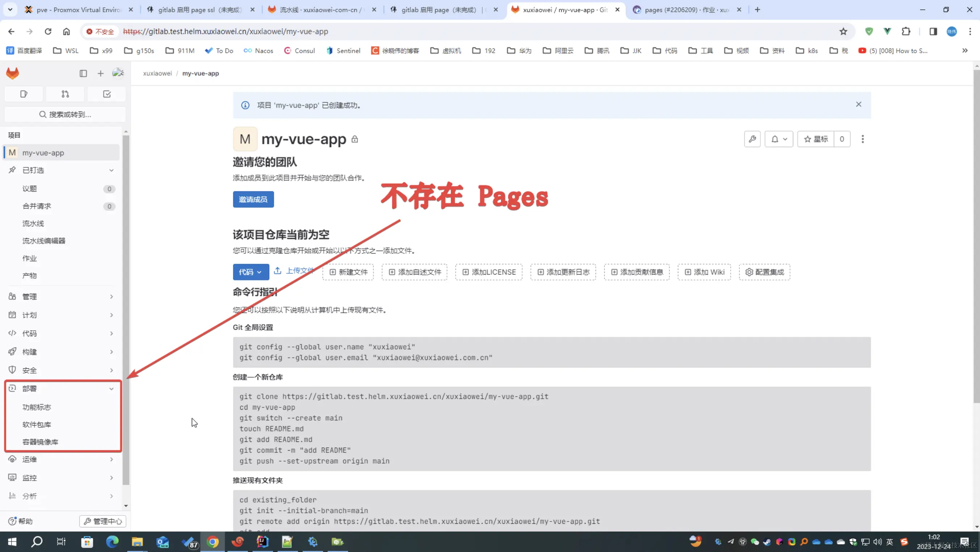980x552 pixels.
Task: Open the notification bell dropdown
Action: click(778, 139)
